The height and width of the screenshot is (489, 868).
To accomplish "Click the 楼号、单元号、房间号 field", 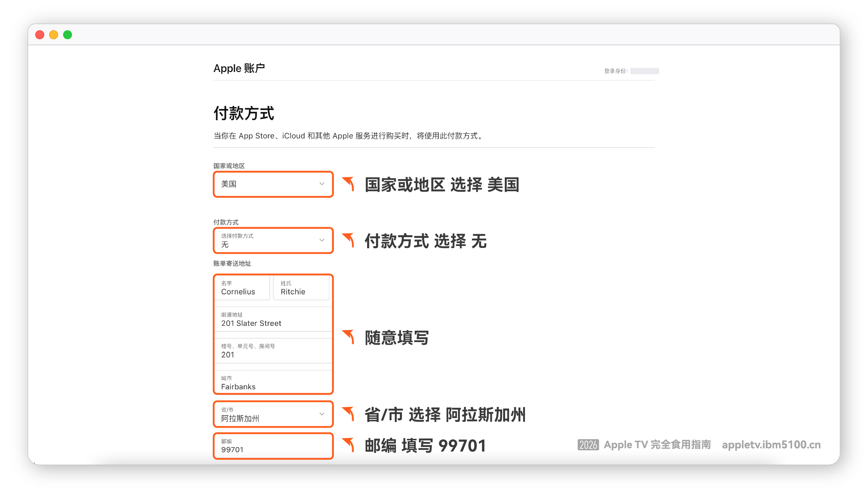I will pyautogui.click(x=273, y=351).
